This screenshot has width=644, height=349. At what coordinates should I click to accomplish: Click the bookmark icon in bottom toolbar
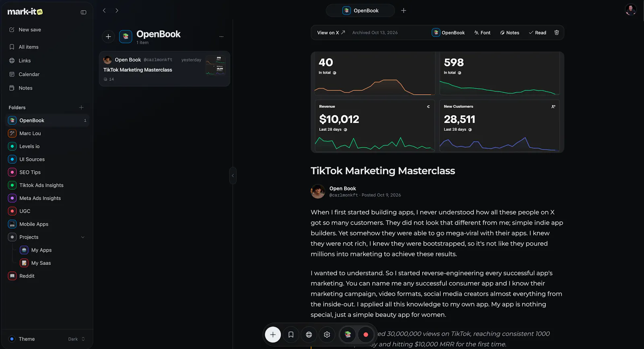point(291,335)
